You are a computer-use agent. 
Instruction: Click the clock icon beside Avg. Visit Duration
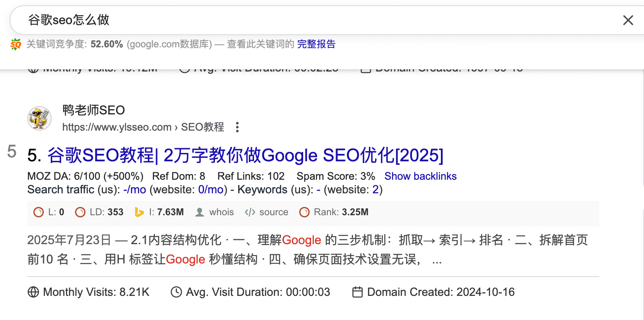pyautogui.click(x=176, y=292)
